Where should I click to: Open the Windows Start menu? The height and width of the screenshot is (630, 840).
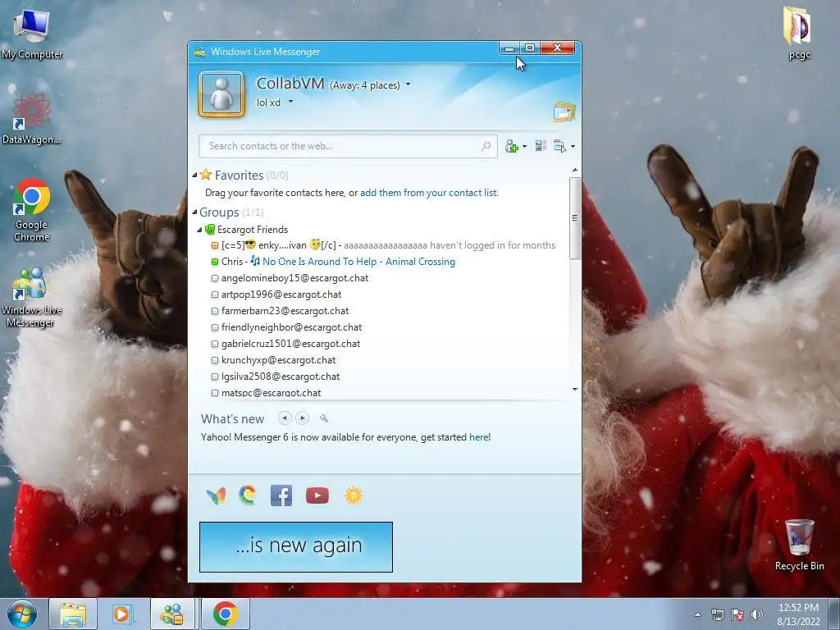tap(21, 614)
